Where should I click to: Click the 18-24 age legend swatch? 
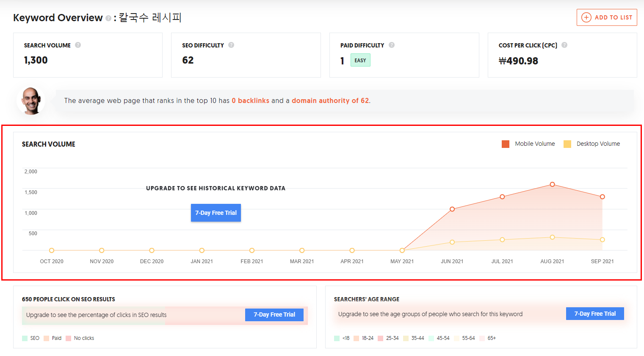click(x=356, y=338)
